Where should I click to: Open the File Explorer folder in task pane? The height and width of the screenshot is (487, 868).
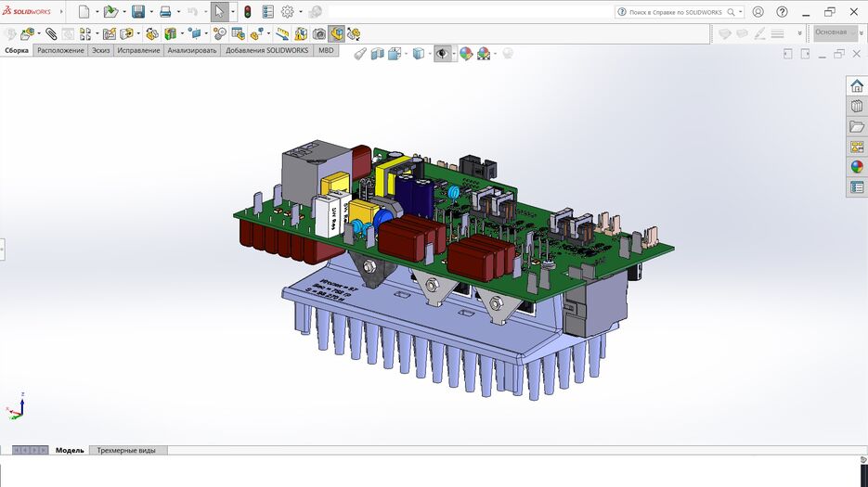click(857, 127)
